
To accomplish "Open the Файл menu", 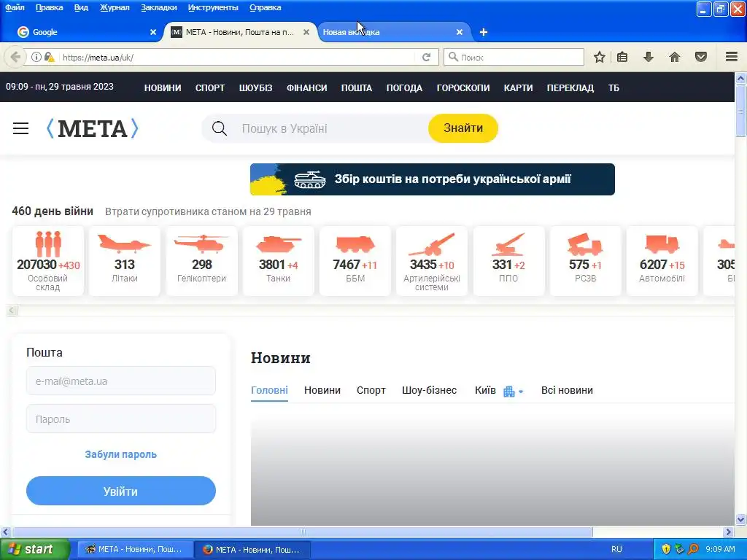I will 15,7.
